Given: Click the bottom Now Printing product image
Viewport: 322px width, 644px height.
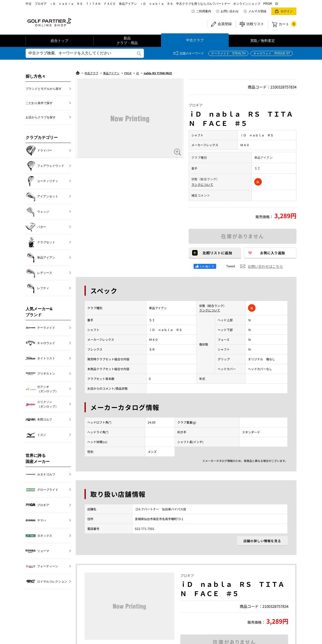Looking at the screenshot, I should [129, 606].
